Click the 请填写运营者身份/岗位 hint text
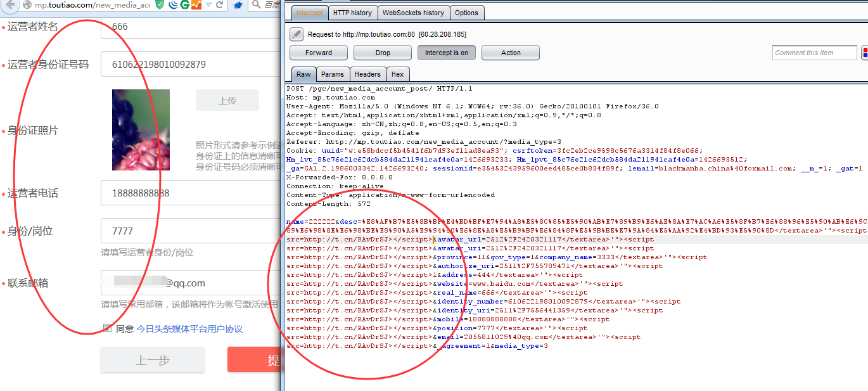The width and height of the screenshot is (868, 391). tap(147, 252)
